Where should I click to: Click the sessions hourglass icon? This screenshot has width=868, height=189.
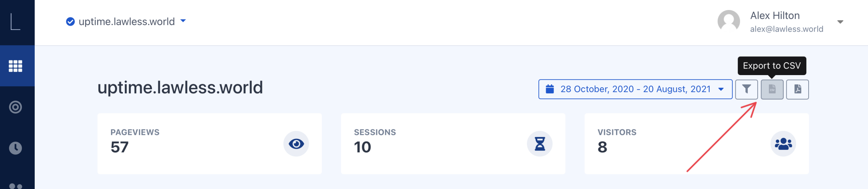pyautogui.click(x=539, y=144)
